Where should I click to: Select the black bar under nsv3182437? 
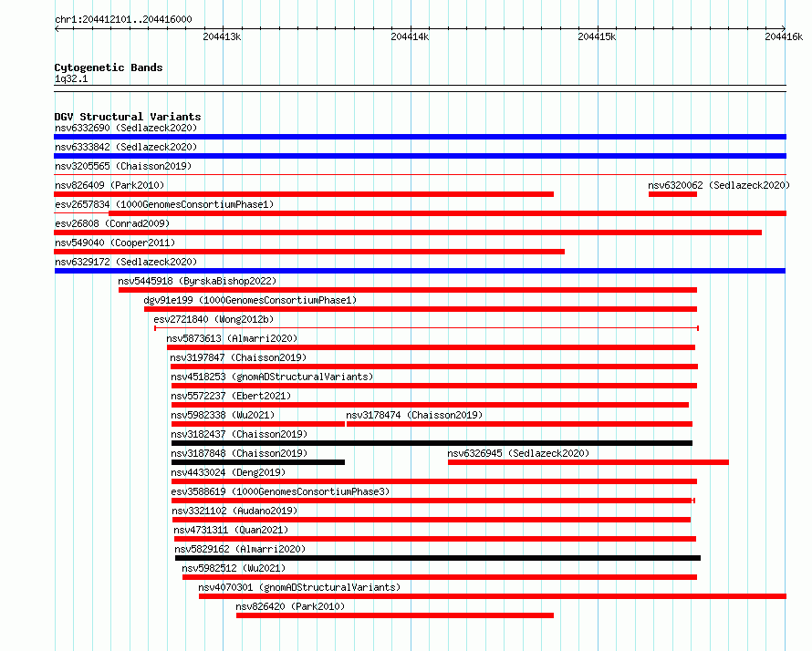(x=432, y=443)
